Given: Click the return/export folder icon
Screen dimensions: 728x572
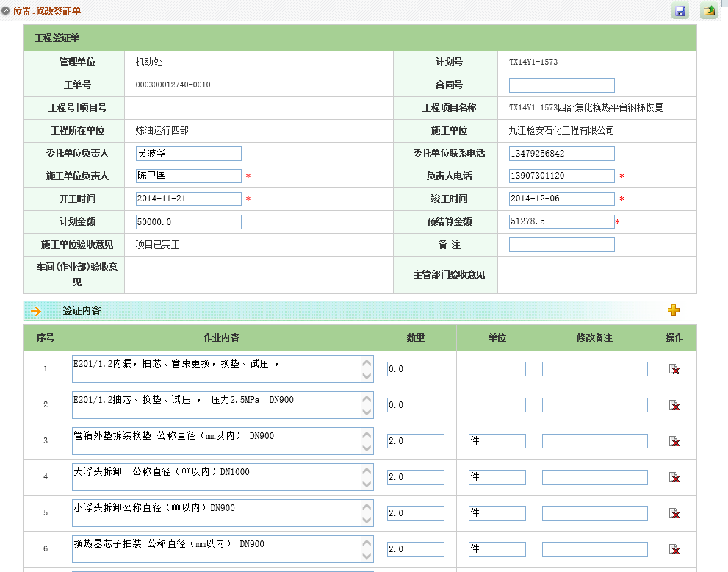Looking at the screenshot, I should 708,11.
